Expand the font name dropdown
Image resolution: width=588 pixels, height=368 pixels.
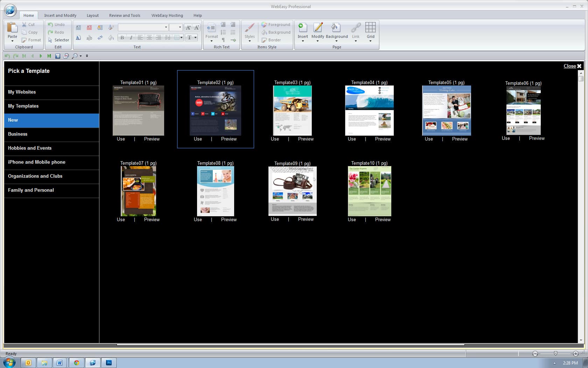[x=166, y=27]
